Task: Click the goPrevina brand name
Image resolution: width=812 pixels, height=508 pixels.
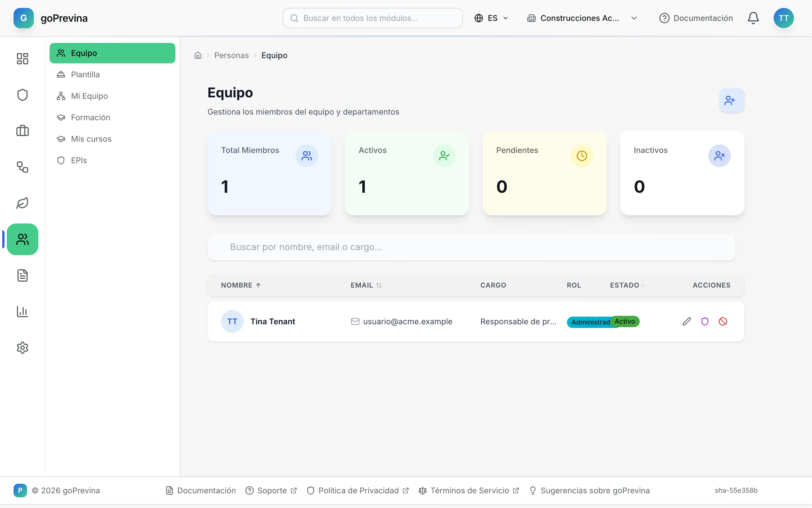Action: 64,18
